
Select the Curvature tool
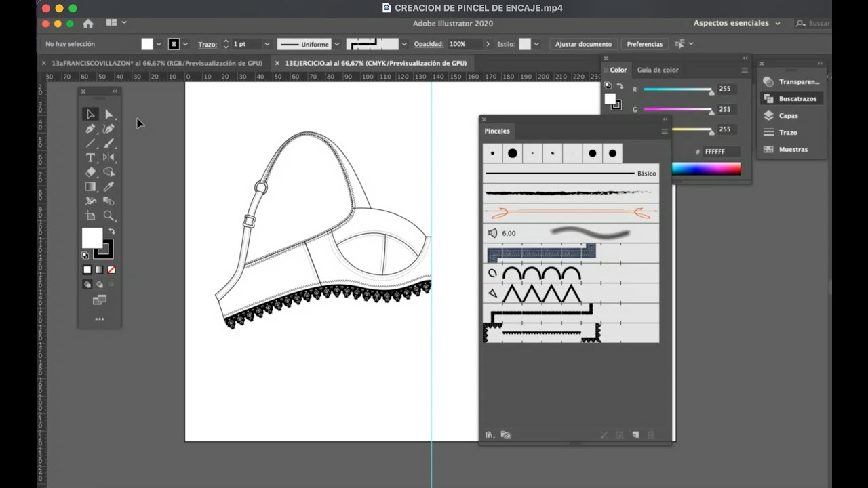click(x=108, y=129)
